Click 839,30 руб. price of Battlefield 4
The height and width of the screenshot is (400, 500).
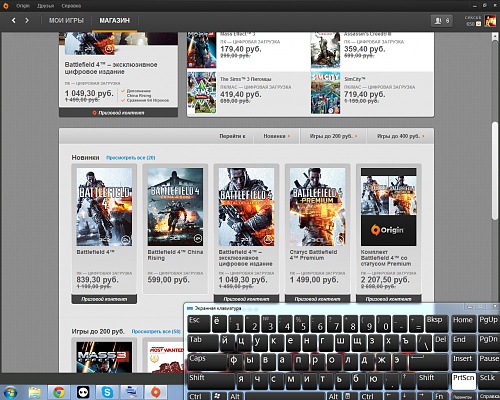tap(97, 280)
